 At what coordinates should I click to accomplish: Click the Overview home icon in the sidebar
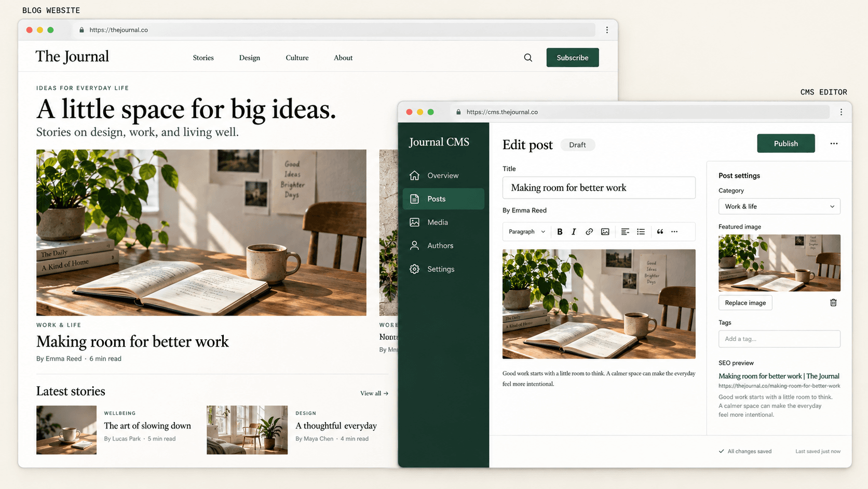414,176
